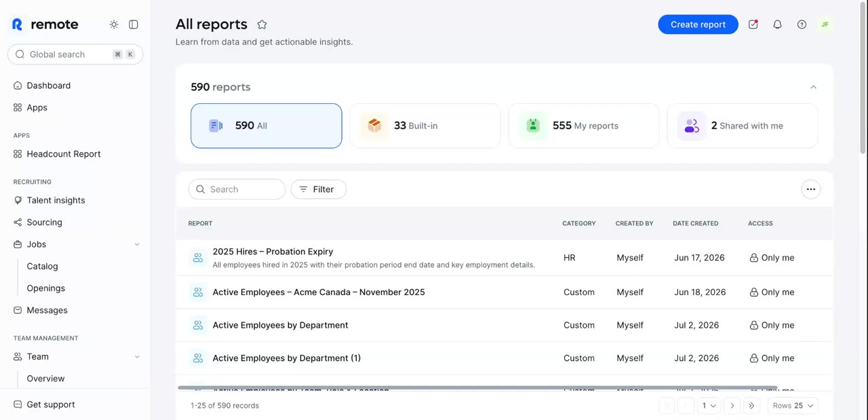Open the Openings sub-item
Image resolution: width=868 pixels, height=420 pixels.
point(46,288)
